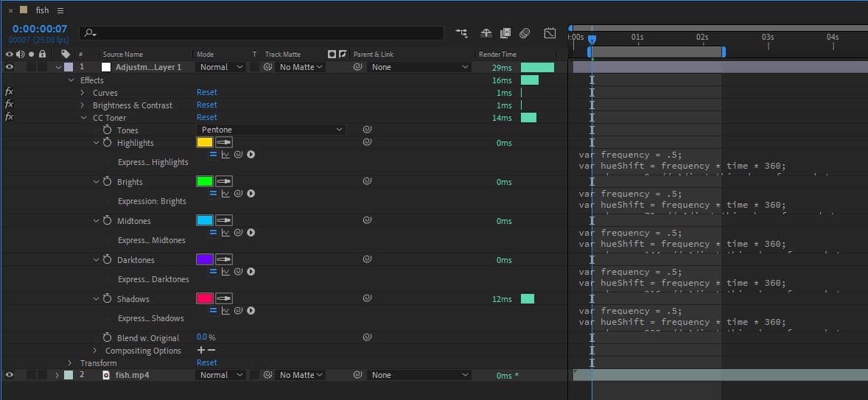
Task: Open Track Matte dropdown for Adjustment Layer 1
Action: point(301,67)
